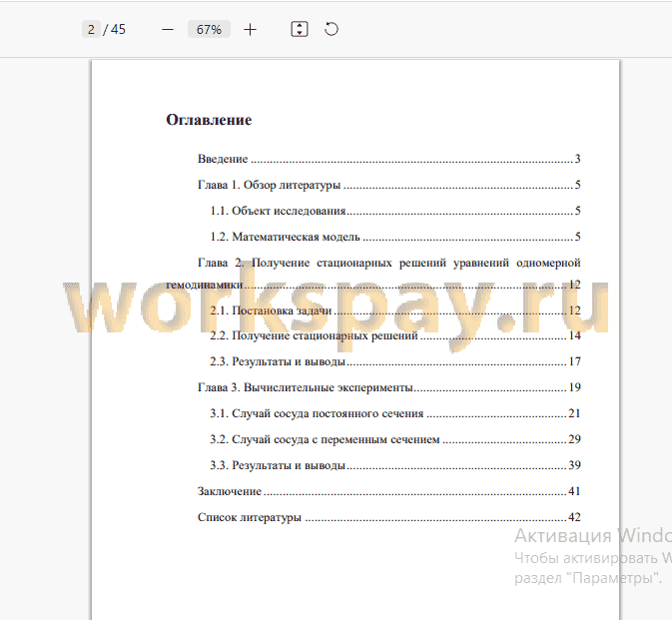Click the 67% zoom level field

[209, 30]
